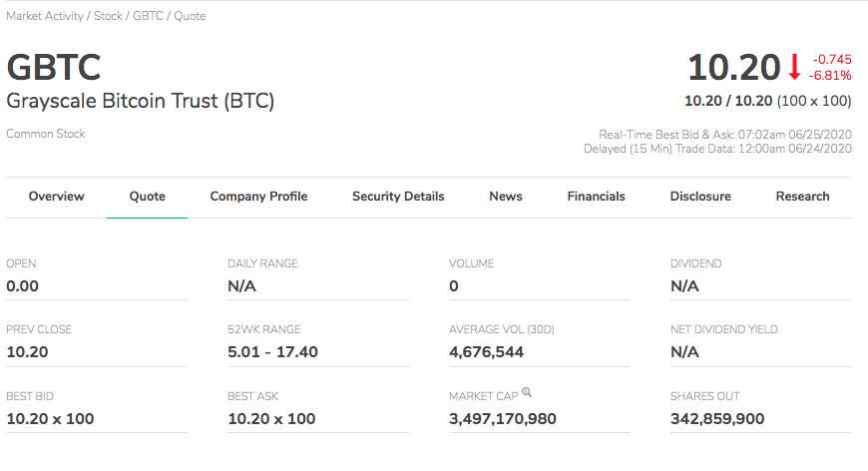This screenshot has width=868, height=471.
Task: Select the Quote tab
Action: coord(148,197)
